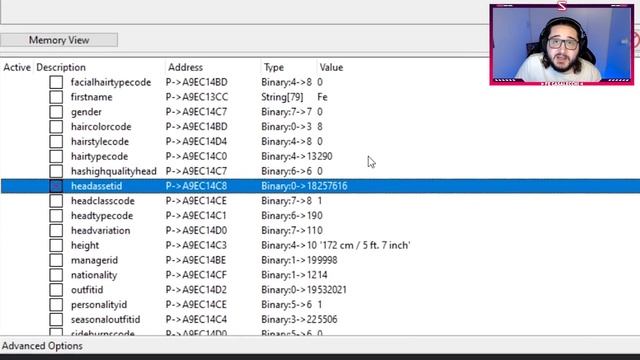Screen dimensions: 640x360
Task: Select the nationality entry
Action: coord(94,275)
